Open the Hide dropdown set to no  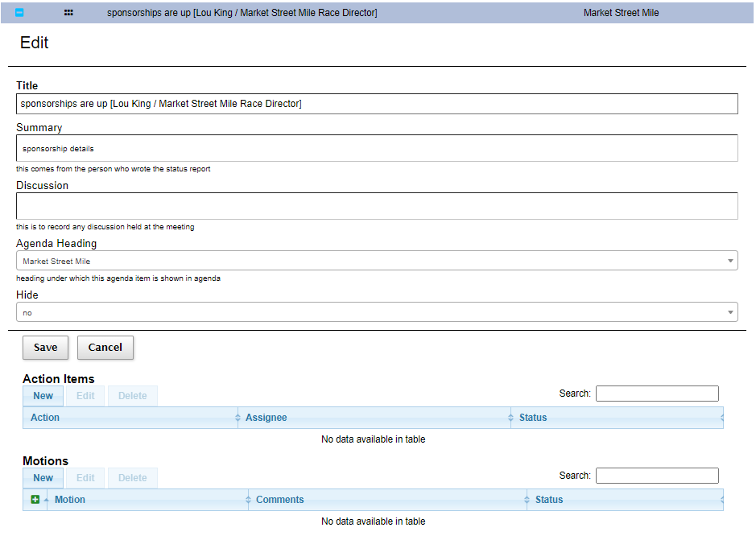pos(377,312)
